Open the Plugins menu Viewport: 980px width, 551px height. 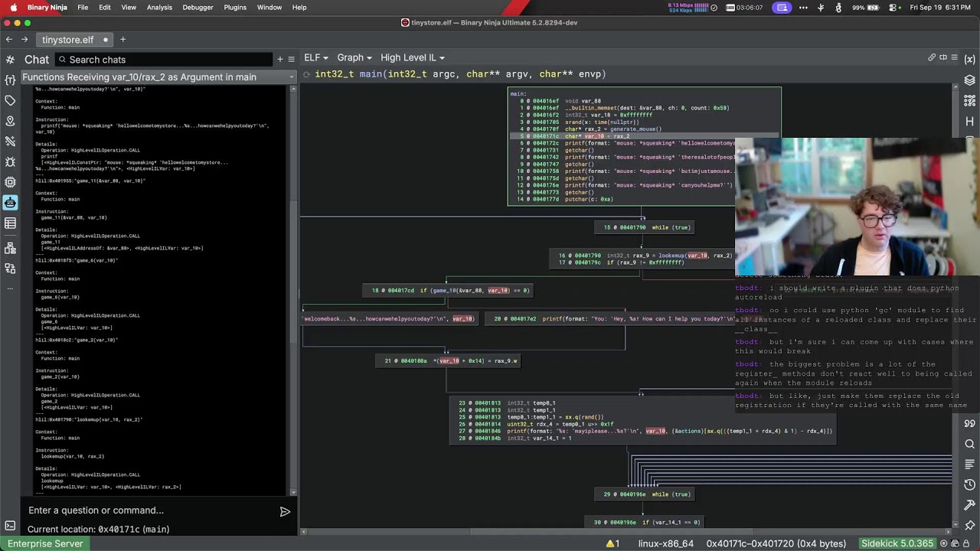point(235,8)
